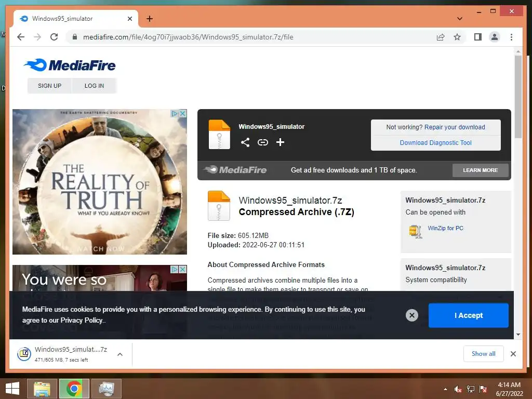This screenshot has height=399, width=532.
Task: Click 'Uploaded: 2022-06-27 00:11:51' text
Action: tap(256, 245)
